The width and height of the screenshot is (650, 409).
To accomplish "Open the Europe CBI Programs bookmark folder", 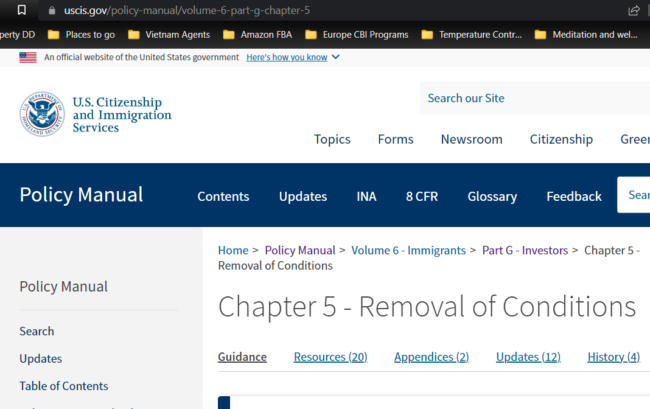I will (x=357, y=35).
